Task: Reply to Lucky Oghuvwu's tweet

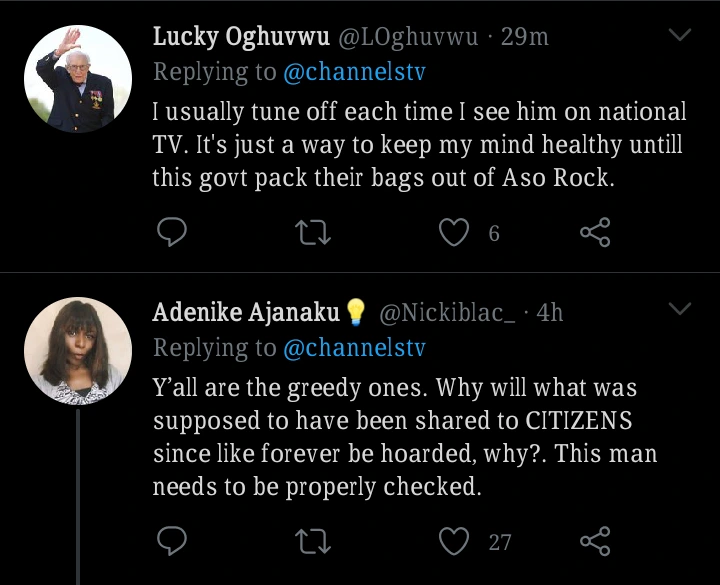Action: [172, 233]
